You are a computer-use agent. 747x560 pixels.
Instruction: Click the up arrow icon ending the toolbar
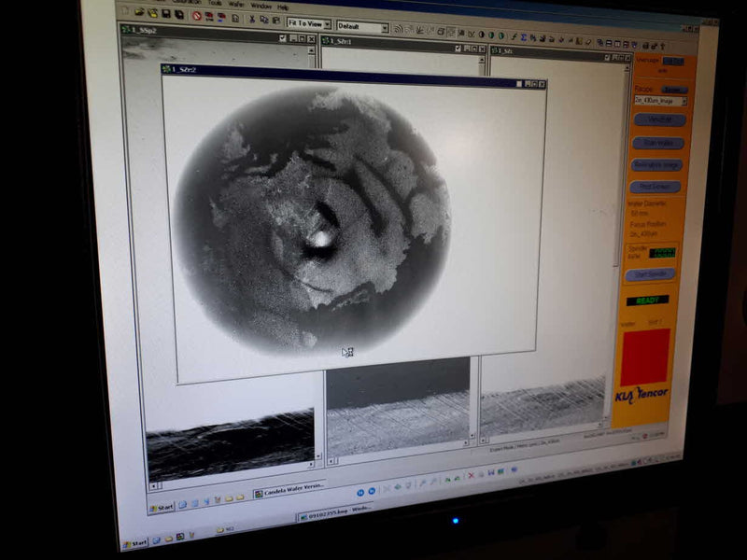663,46
